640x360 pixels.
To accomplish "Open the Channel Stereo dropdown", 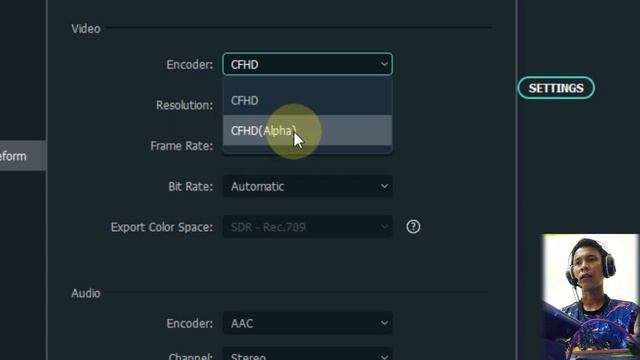I will (307, 354).
